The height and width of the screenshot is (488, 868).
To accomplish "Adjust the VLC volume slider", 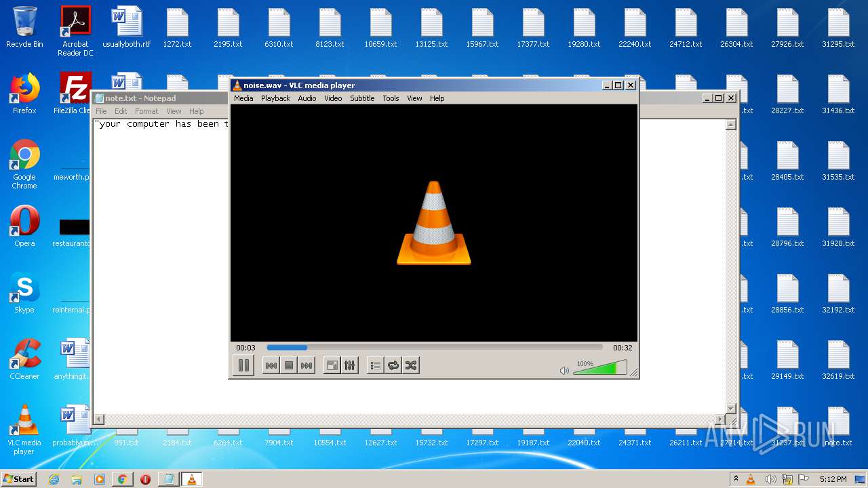I will (x=600, y=368).
